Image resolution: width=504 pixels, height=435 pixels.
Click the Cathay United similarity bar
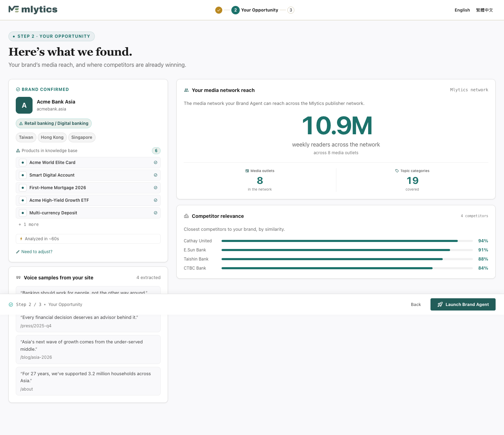[347, 241]
